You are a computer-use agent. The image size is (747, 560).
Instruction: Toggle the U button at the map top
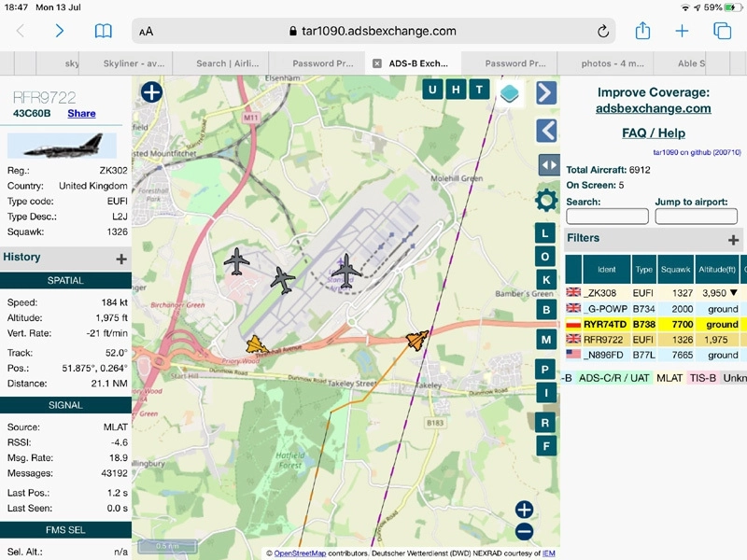456,90
